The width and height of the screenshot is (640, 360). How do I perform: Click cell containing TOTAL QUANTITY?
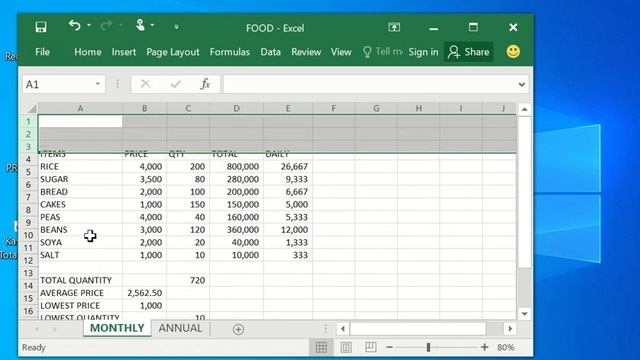(x=80, y=280)
